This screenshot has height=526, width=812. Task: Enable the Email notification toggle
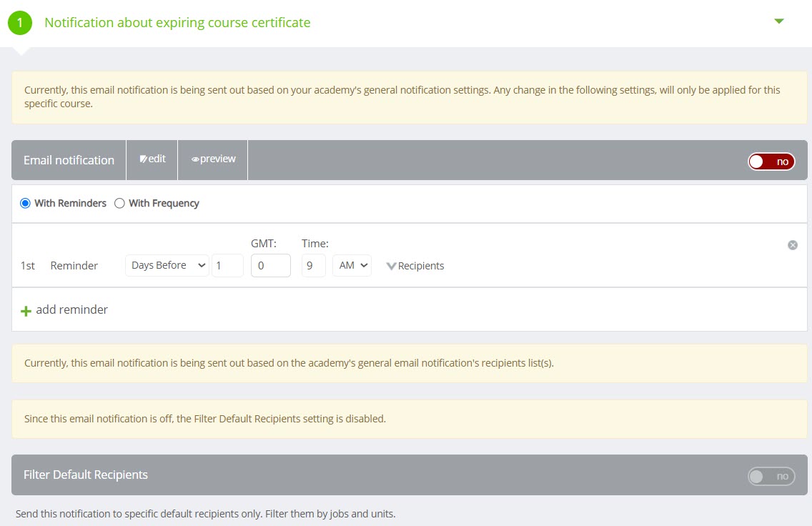(771, 162)
